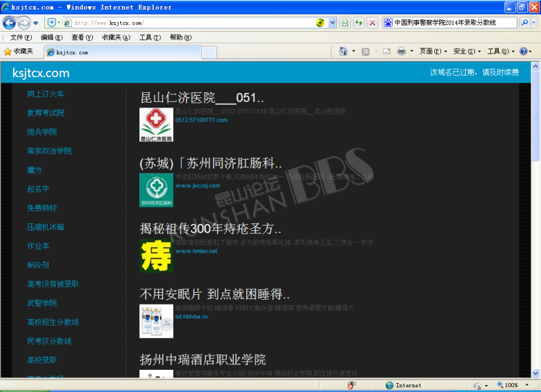Screen dimensions: 541x392
Task: Click the bd.hblvba.cn URL link
Action: (191, 316)
